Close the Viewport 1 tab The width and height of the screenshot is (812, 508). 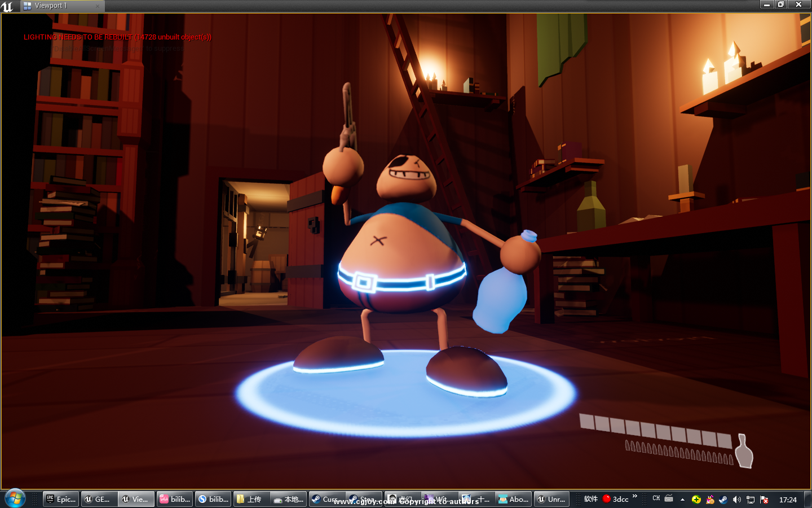[98, 6]
